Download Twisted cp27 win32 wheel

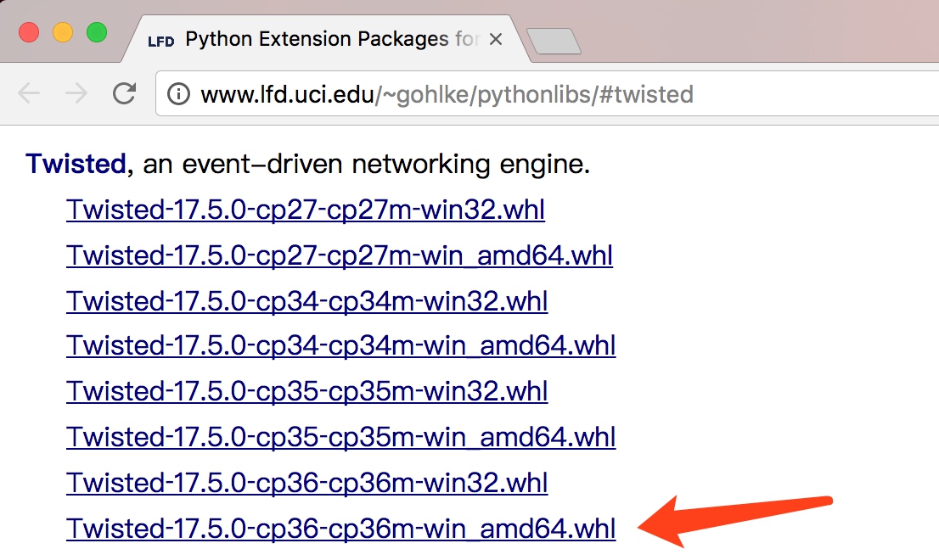pos(306,210)
